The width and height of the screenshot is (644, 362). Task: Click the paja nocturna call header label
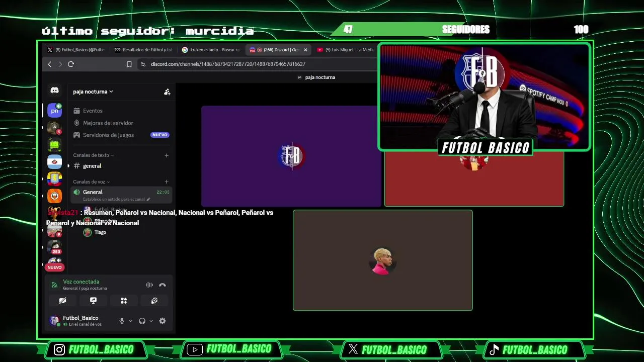[x=317, y=77]
